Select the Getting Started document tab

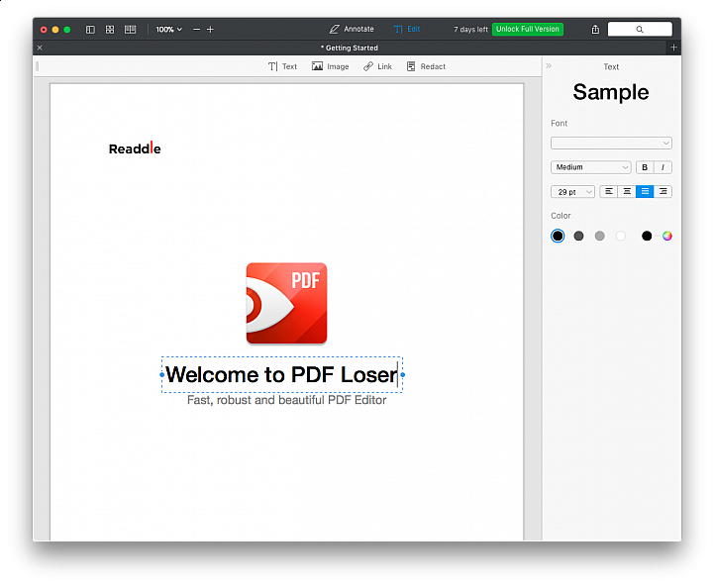coord(350,48)
